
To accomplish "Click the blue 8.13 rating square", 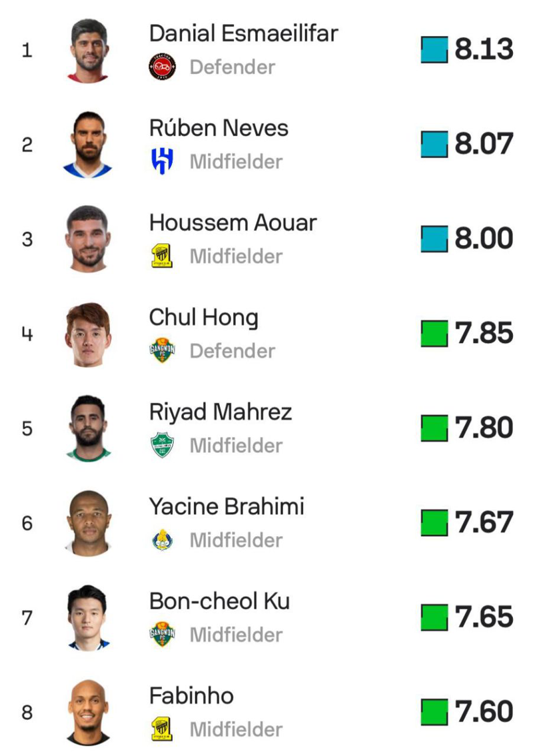I will pyautogui.click(x=434, y=50).
